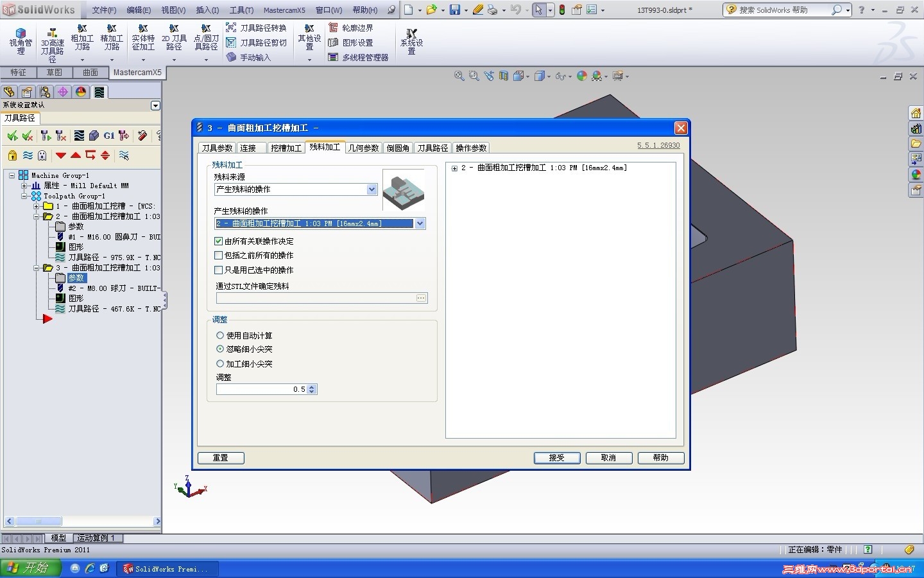Collapse the Machine Group-1 tree node
The image size is (924, 578).
12,175
